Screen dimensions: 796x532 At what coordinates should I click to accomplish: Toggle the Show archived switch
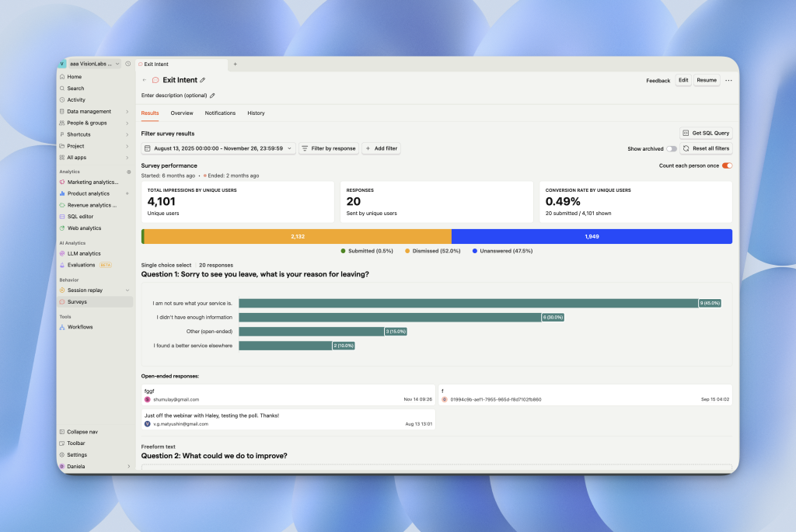[x=671, y=148]
